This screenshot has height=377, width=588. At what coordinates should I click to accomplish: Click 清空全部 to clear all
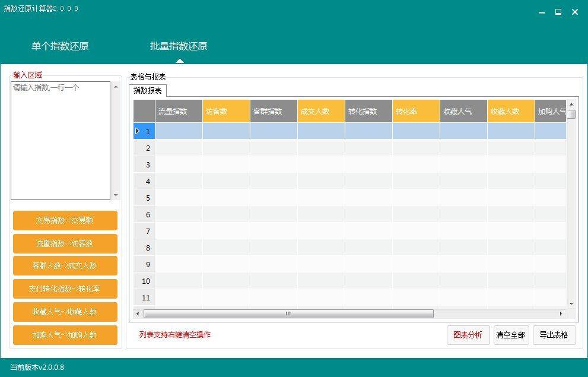pos(510,335)
